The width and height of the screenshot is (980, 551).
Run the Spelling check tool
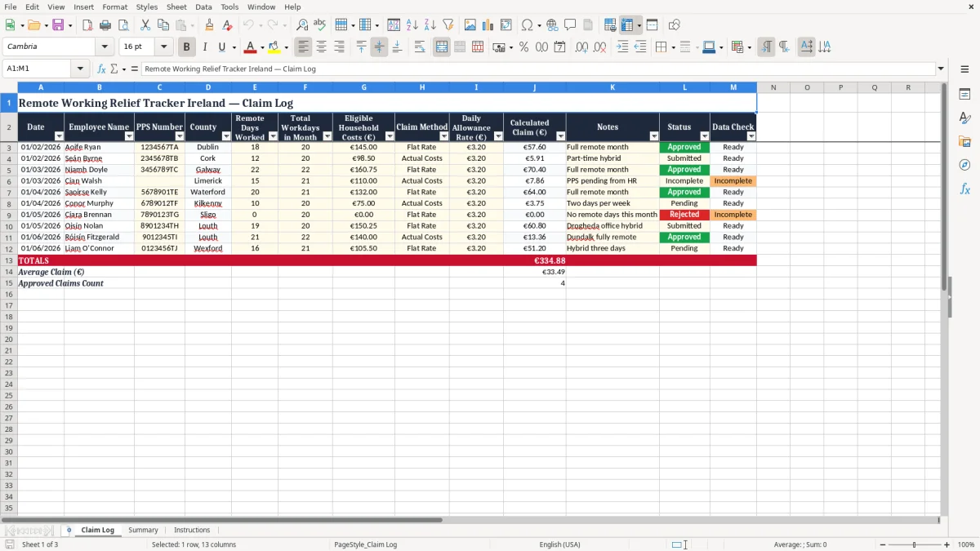coord(320,25)
